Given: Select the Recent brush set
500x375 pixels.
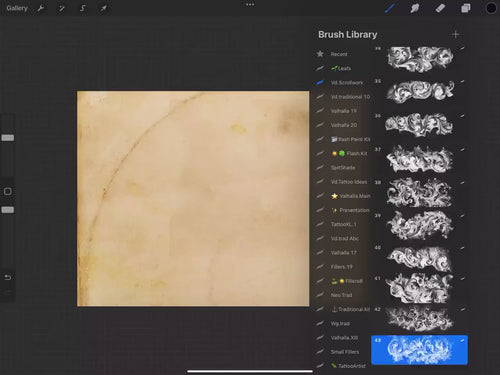Looking at the screenshot, I should coord(339,54).
